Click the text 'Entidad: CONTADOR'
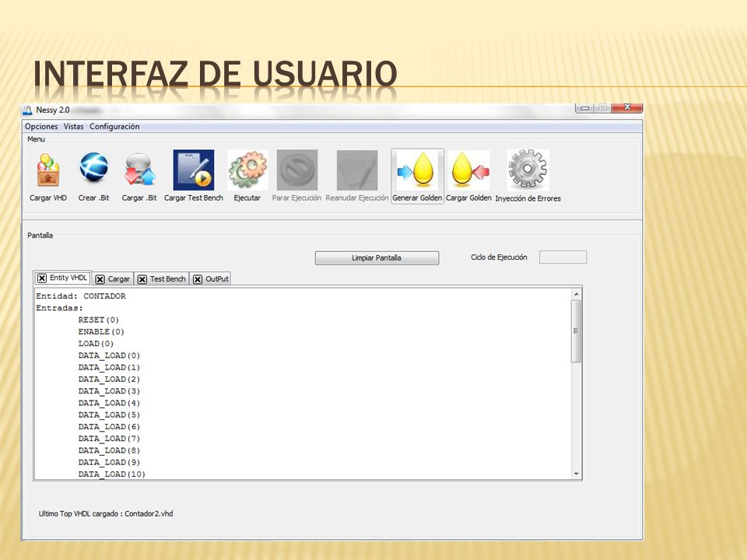Viewport: 747px width, 560px height. click(81, 296)
